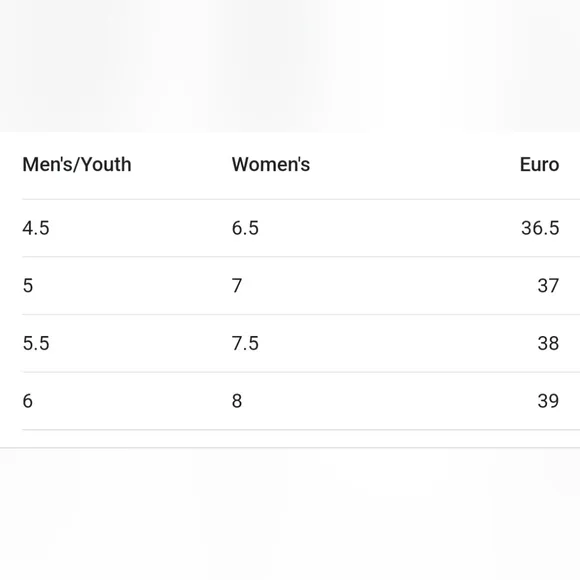Click the blank area below the size chart
Image resolution: width=580 pixels, height=580 pixels.
290,514
